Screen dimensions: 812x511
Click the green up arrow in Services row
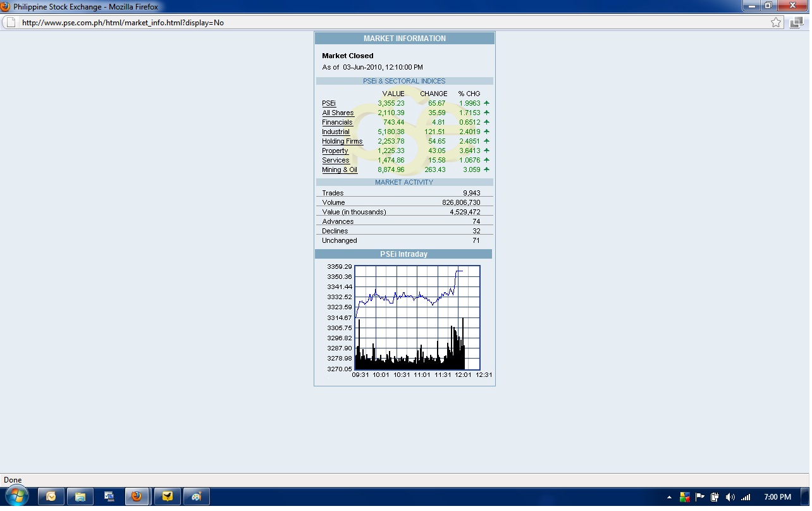(x=486, y=160)
